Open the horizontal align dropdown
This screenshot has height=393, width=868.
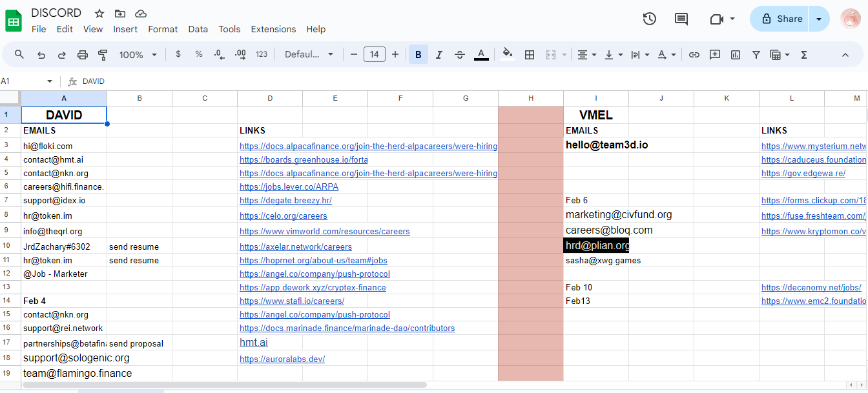[x=586, y=55]
